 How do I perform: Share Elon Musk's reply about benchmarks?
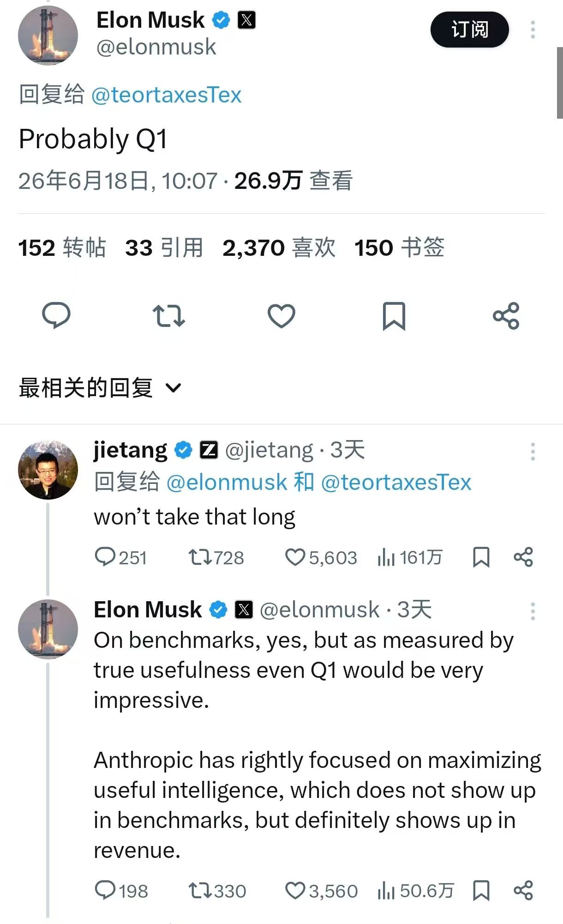[523, 890]
